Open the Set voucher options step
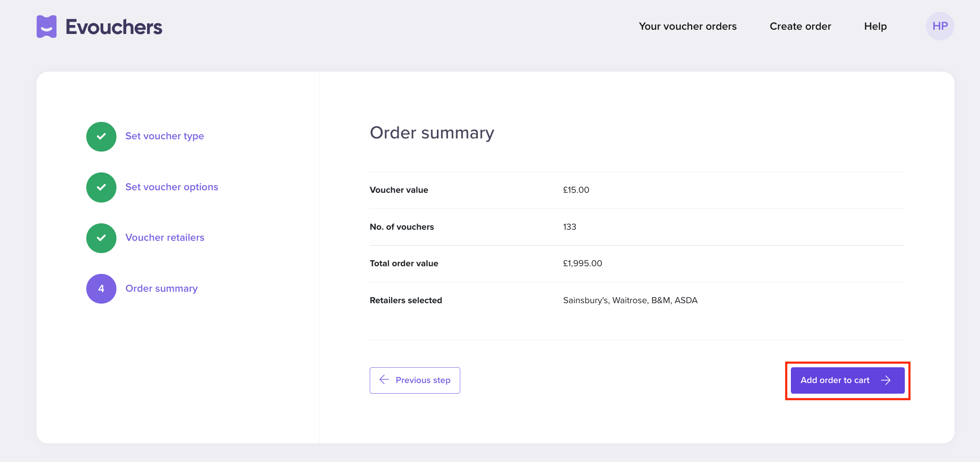980x462 pixels. pos(172,187)
